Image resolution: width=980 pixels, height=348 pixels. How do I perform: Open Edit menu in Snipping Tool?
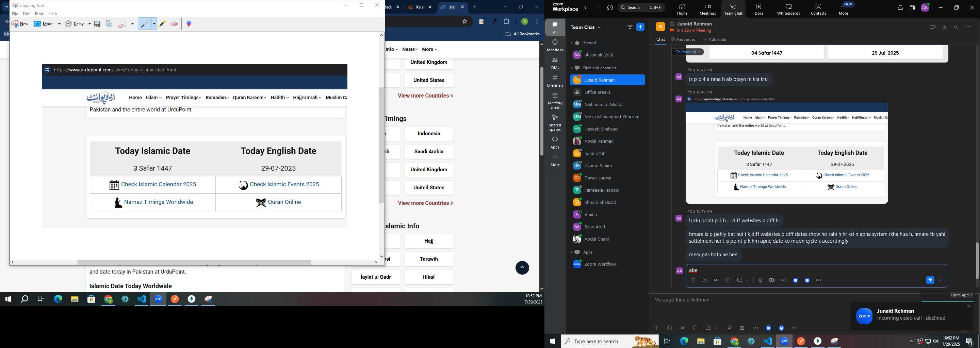point(26,14)
